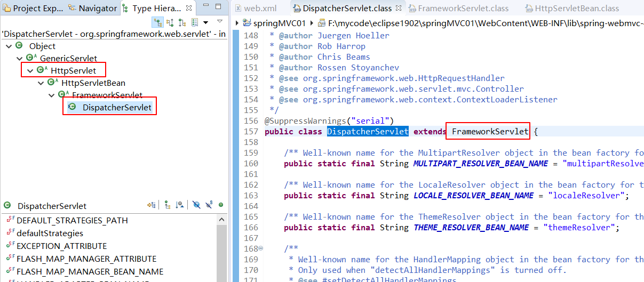The height and width of the screenshot is (282, 644).
Task: Collapse the Object tree node
Action: (9, 46)
